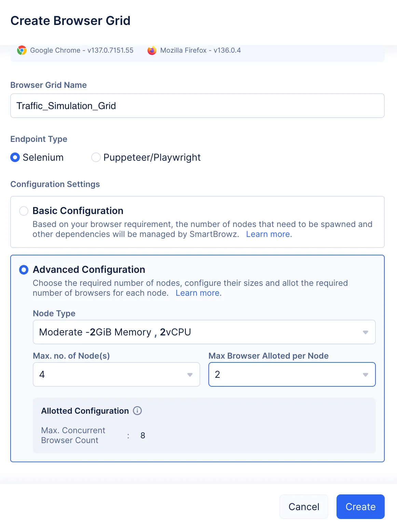
Task: Choose the Advanced Configuration option
Action: tap(24, 270)
